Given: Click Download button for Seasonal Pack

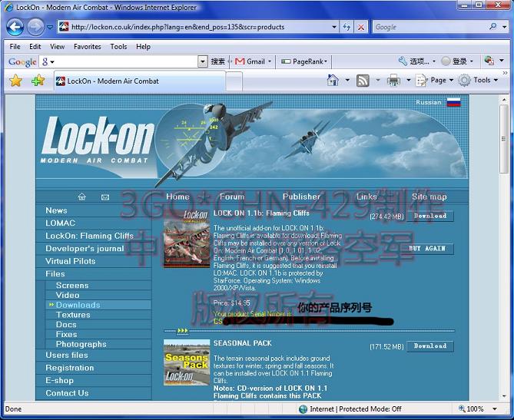Looking at the screenshot, I should pos(430,346).
